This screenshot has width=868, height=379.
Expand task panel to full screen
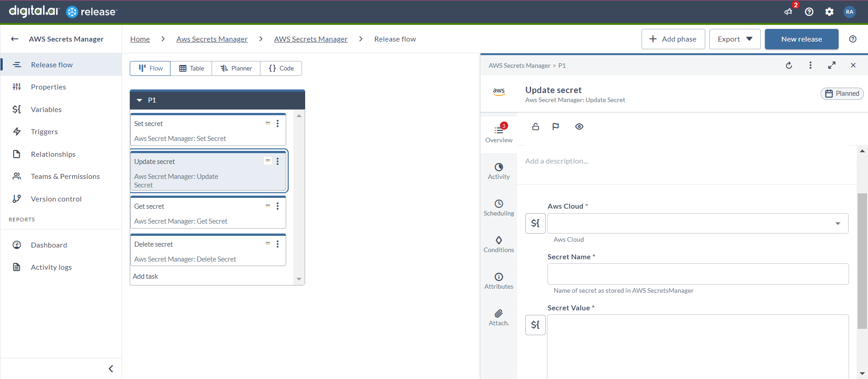[x=832, y=66]
